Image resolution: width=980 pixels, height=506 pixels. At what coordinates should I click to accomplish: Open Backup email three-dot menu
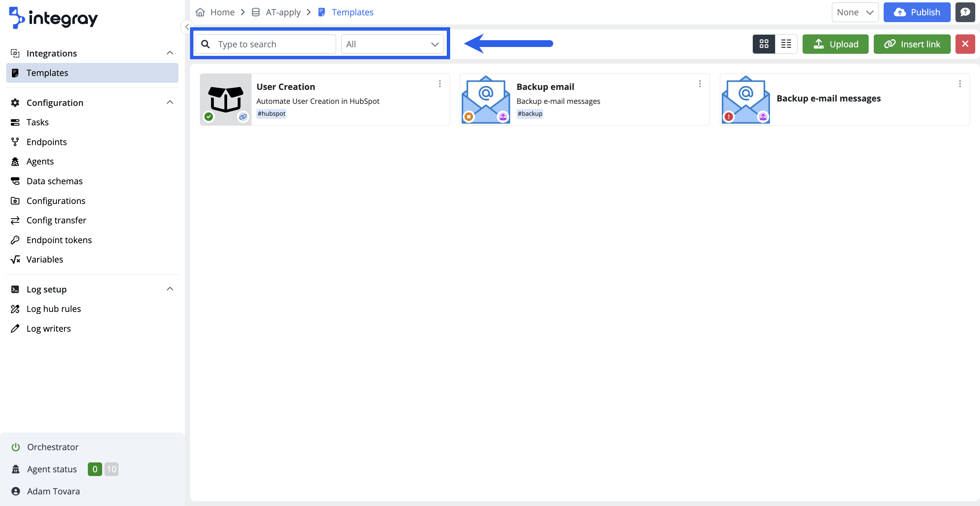[700, 83]
